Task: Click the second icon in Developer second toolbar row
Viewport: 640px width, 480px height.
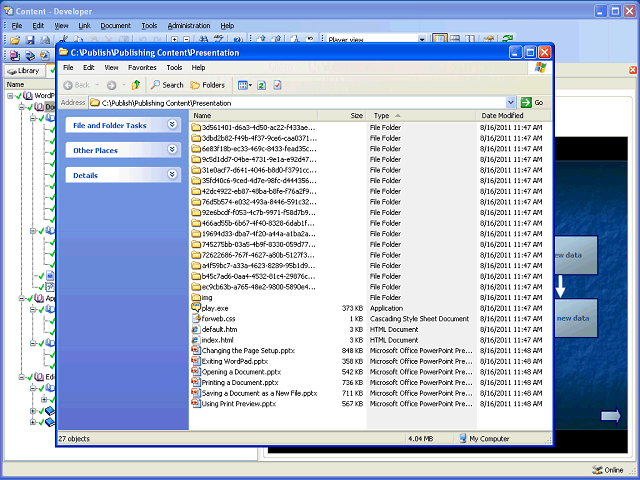Action: point(30,55)
